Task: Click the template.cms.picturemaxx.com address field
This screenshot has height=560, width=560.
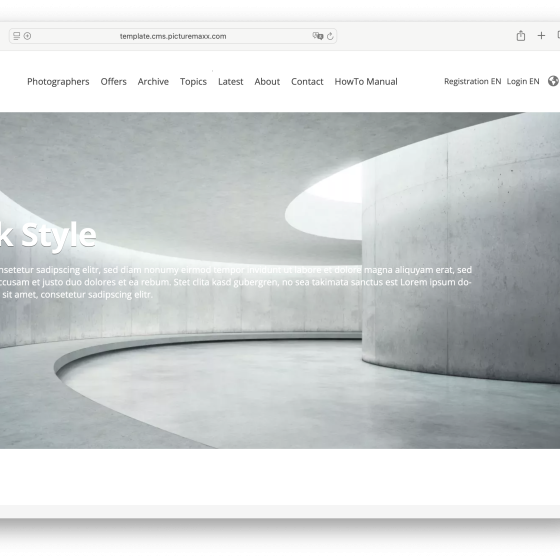Action: pos(173,36)
